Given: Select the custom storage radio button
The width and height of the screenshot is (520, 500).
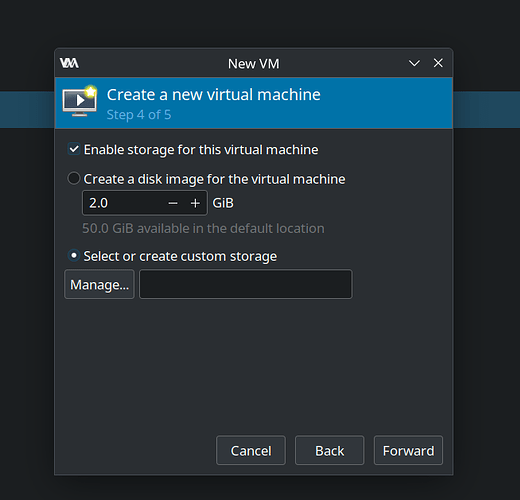Looking at the screenshot, I should [x=74, y=256].
